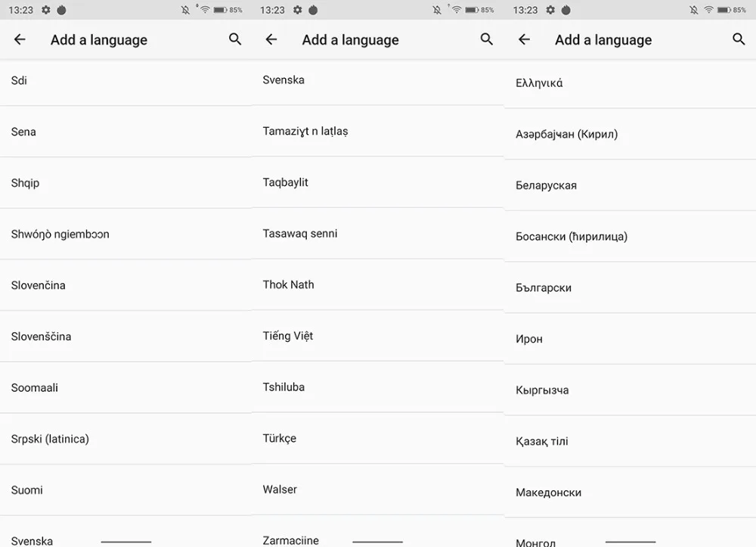The image size is (756, 547).
Task: Tap the back arrow on the right screen
Action: (x=524, y=39)
